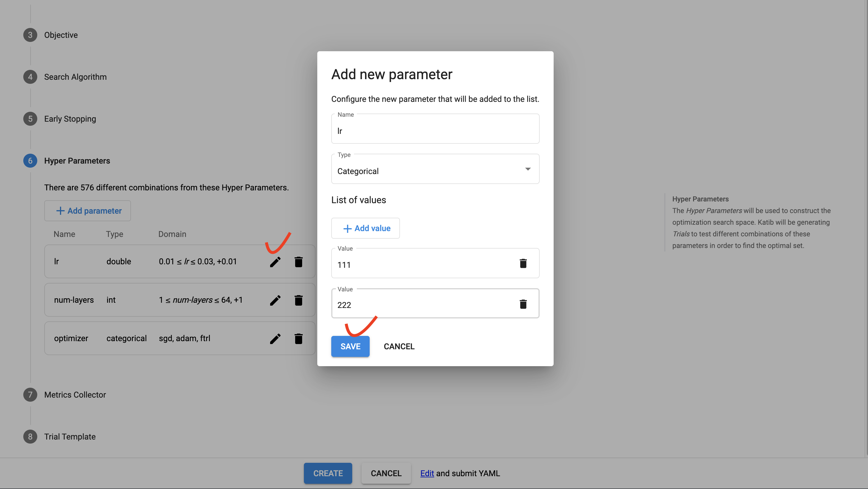Go to the Objective step

coord(61,35)
